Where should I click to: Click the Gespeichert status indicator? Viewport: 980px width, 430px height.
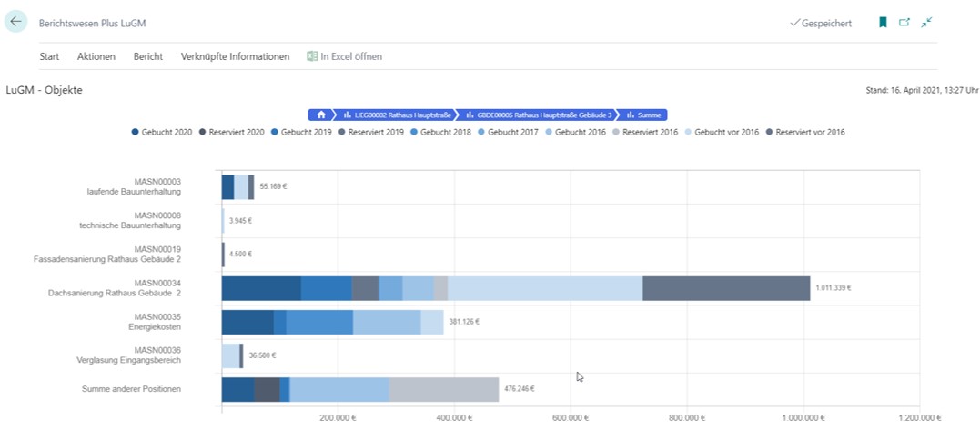tap(821, 23)
